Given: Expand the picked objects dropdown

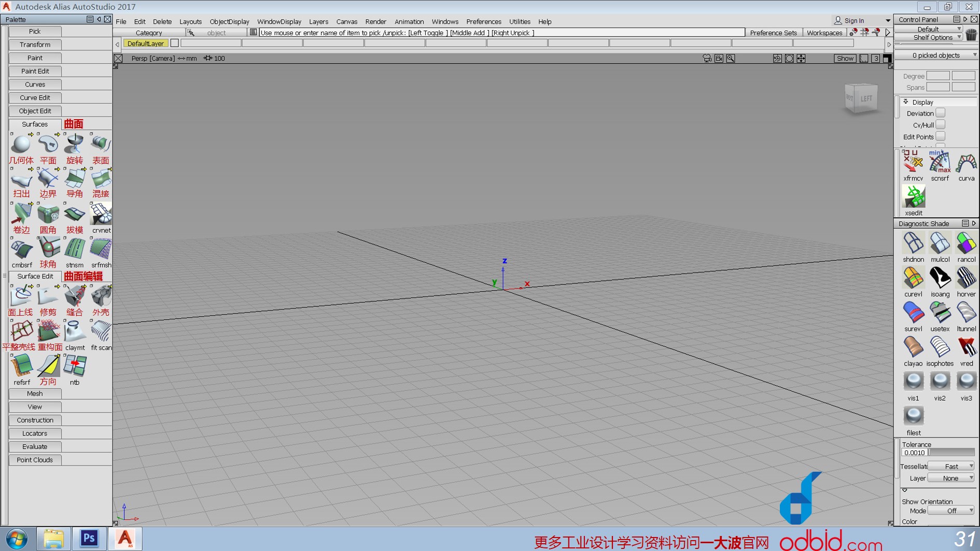Looking at the screenshot, I should coord(936,55).
